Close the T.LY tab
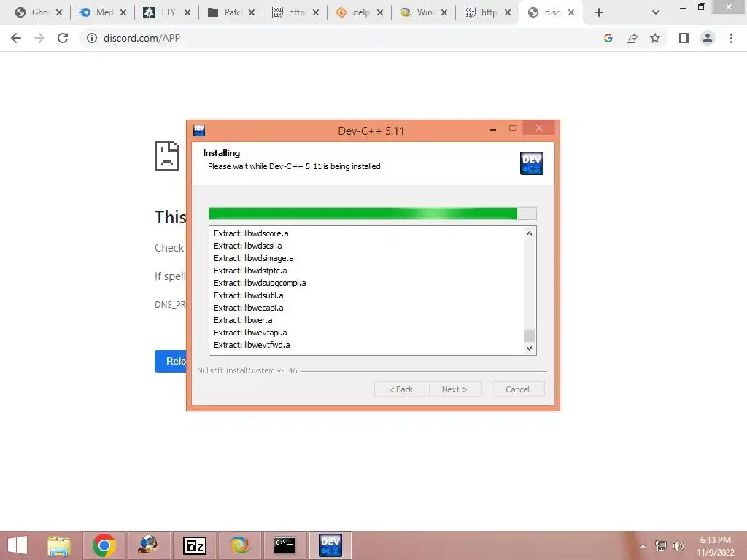This screenshot has height=560, width=747. click(x=187, y=12)
